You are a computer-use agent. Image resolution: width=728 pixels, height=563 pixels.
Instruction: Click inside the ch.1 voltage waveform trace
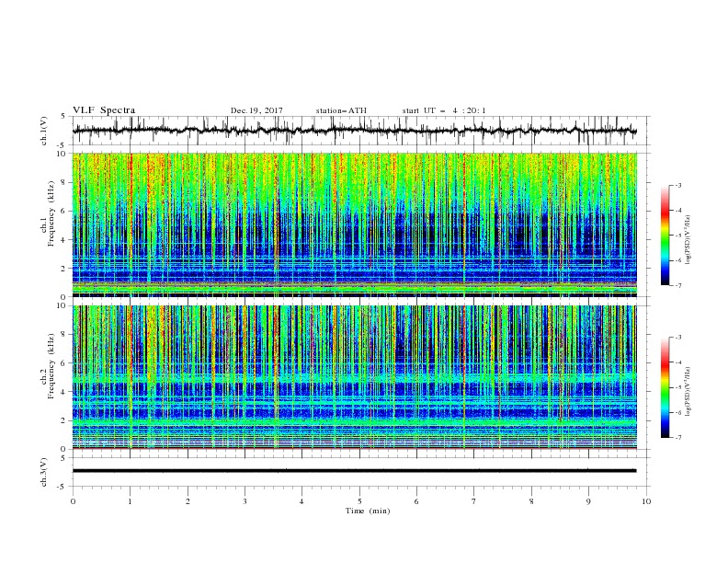pyautogui.click(x=354, y=131)
